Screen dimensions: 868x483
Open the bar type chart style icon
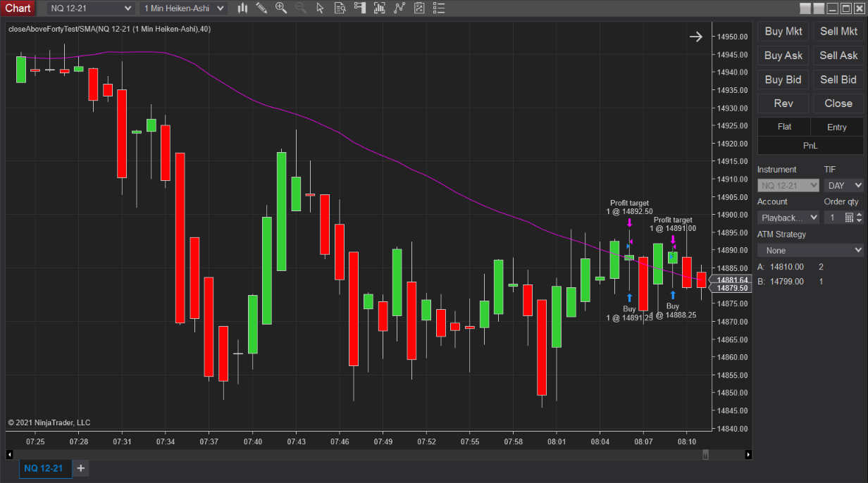[243, 8]
